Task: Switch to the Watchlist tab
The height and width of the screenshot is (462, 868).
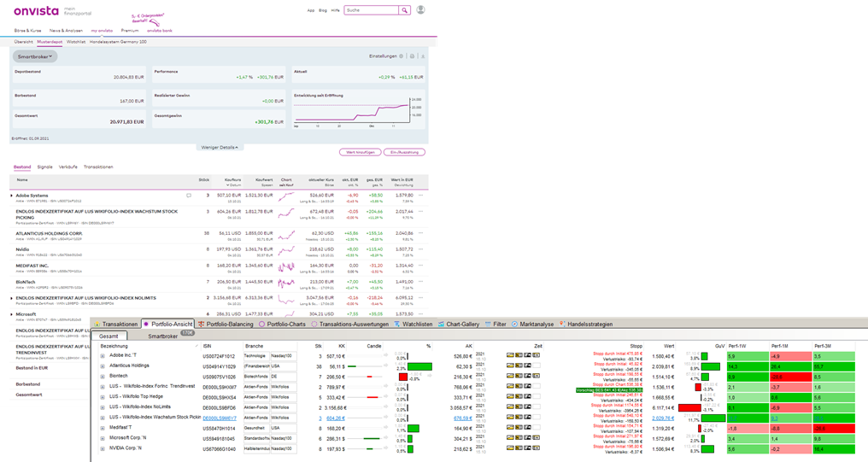Action: pyautogui.click(x=76, y=42)
